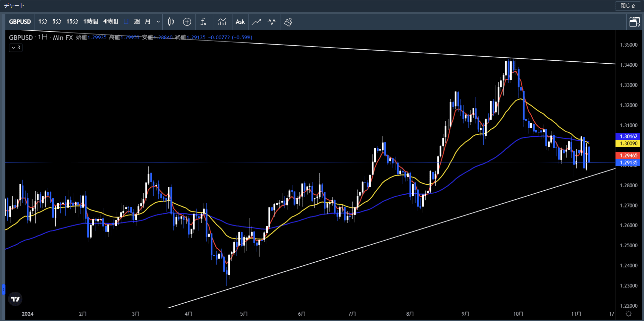Select the 1分 timeframe

point(43,22)
